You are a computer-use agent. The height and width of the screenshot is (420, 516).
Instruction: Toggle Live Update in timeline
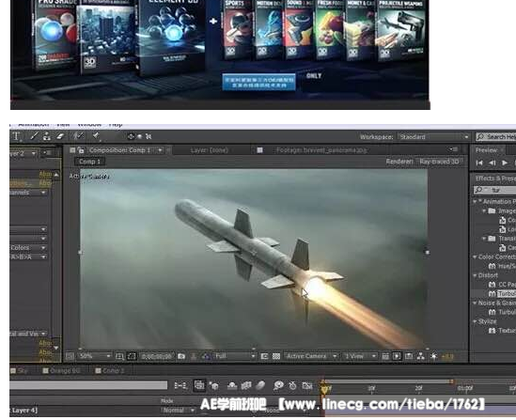tap(199, 385)
